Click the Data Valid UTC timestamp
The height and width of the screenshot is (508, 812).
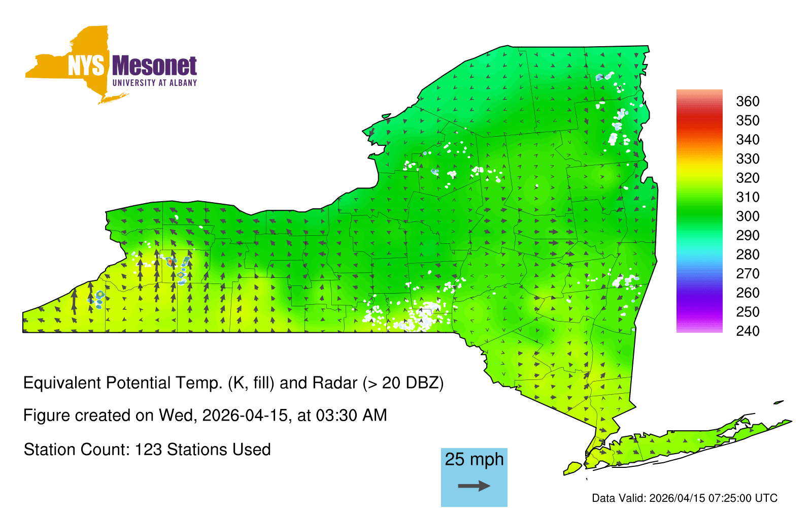point(685,498)
